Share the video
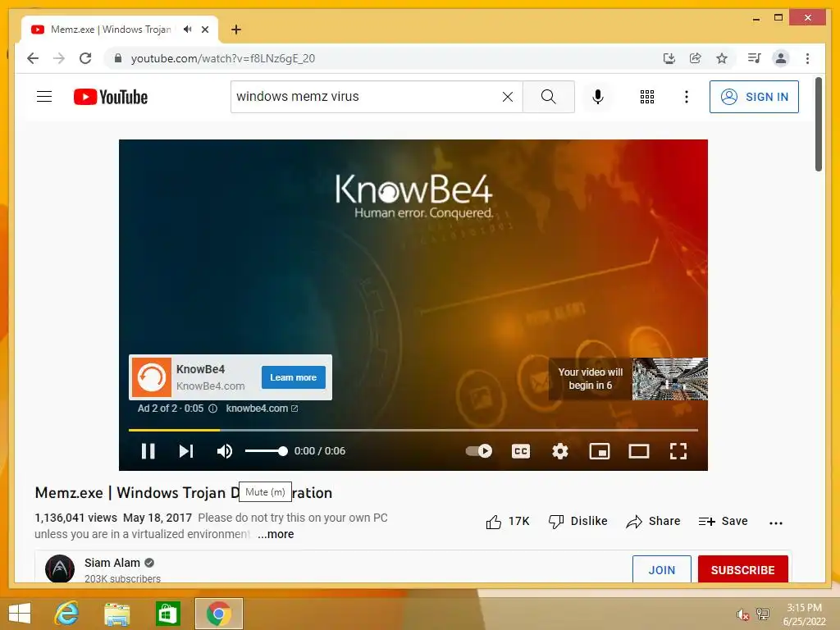The height and width of the screenshot is (630, 840). point(653,521)
